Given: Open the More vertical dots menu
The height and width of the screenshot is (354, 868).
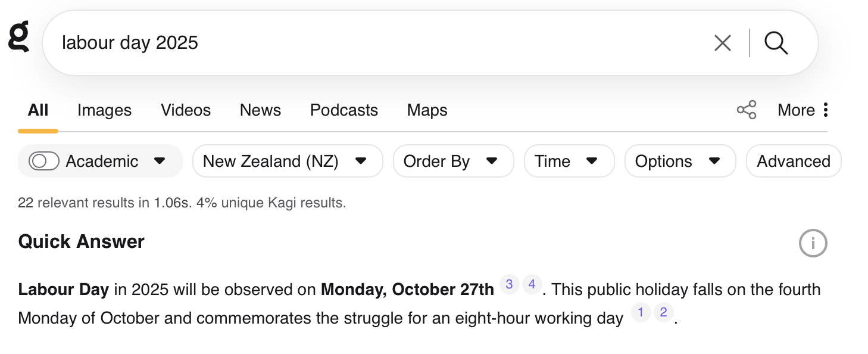Looking at the screenshot, I should tap(825, 110).
